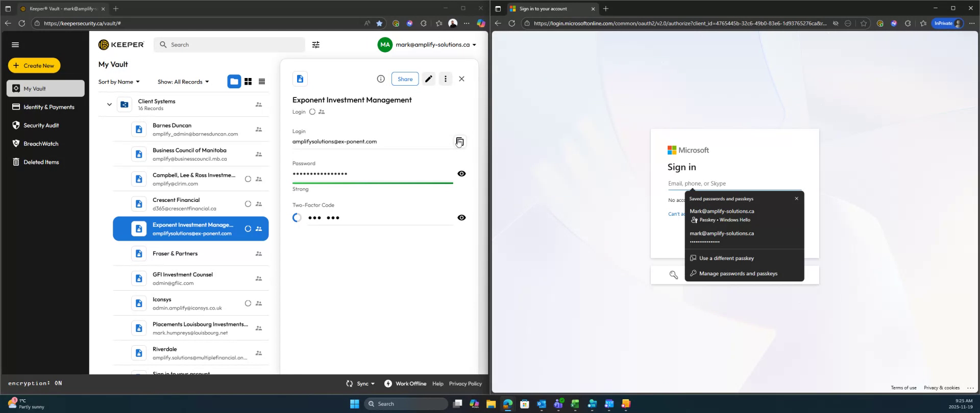Reveal the password with eye icon

click(461, 174)
